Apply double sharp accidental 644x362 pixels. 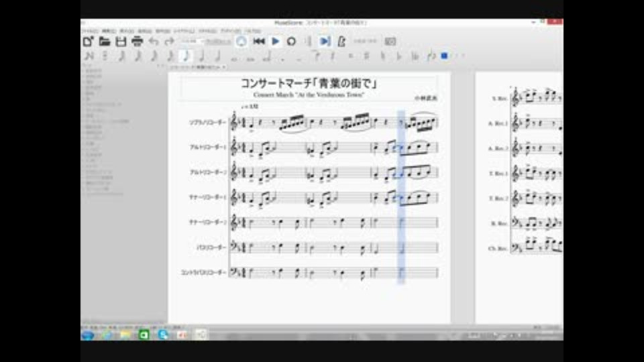pyautogui.click(x=350, y=56)
